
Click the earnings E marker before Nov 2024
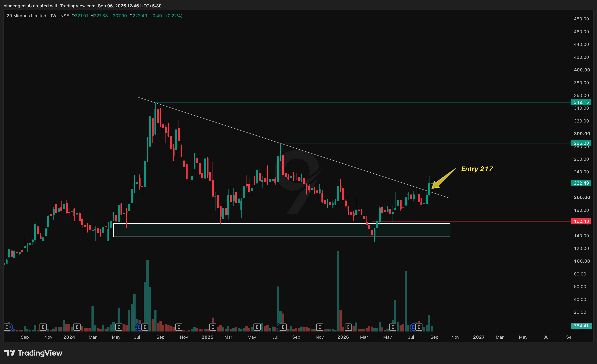pyautogui.click(x=179, y=327)
